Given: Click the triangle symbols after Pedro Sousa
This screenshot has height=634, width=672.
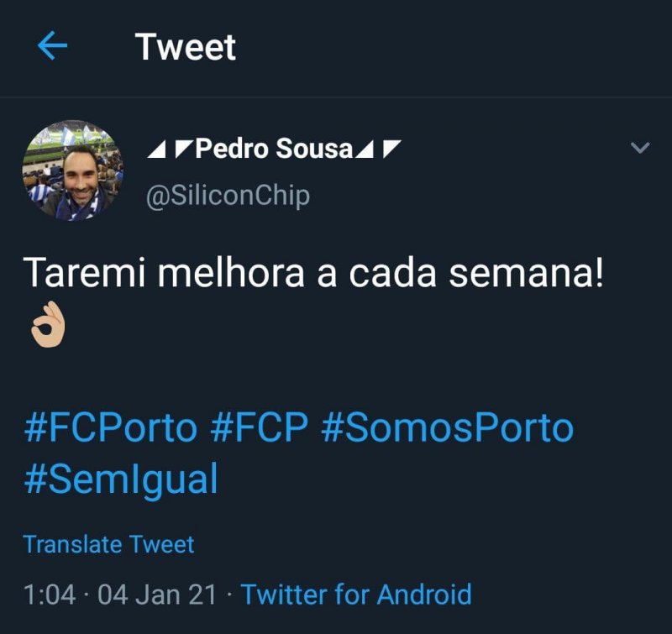Looking at the screenshot, I should coord(377,150).
